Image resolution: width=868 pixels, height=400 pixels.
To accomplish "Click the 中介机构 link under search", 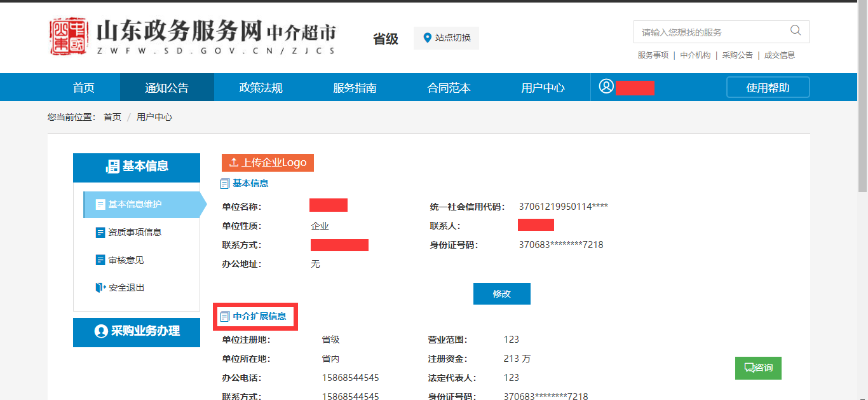I will tap(695, 55).
